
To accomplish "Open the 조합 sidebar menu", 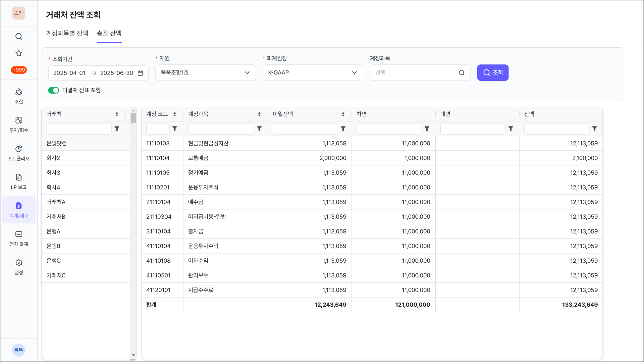I will (19, 96).
